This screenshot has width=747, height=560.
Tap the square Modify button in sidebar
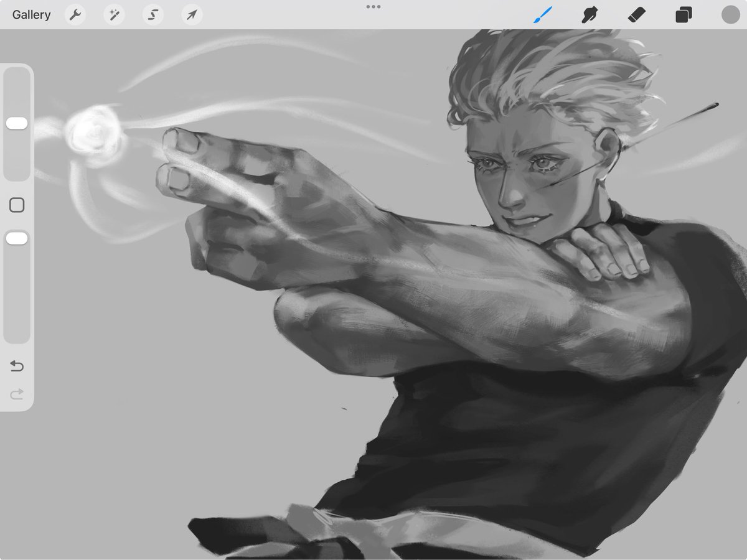(x=17, y=205)
